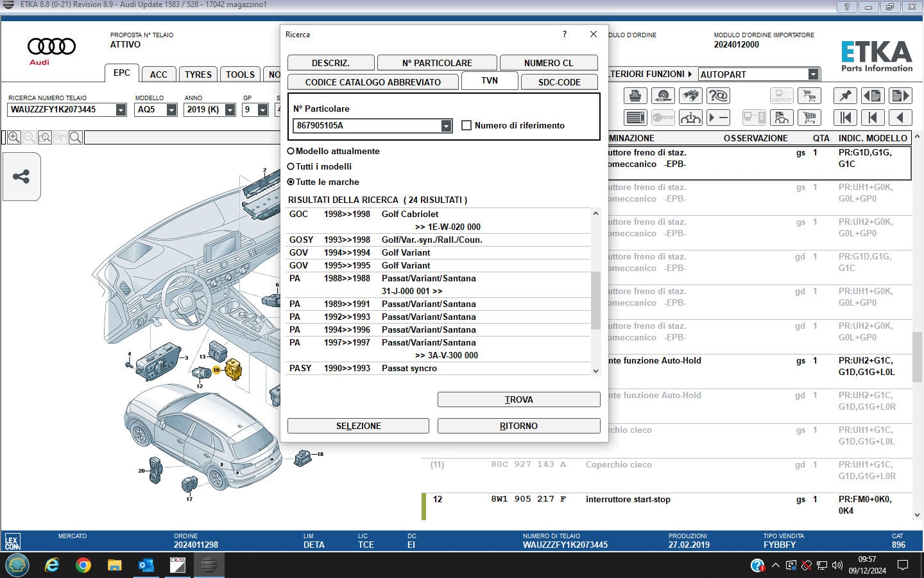Open the AUTOPART dropdown list
Image resolution: width=924 pixels, height=578 pixels.
tap(813, 74)
